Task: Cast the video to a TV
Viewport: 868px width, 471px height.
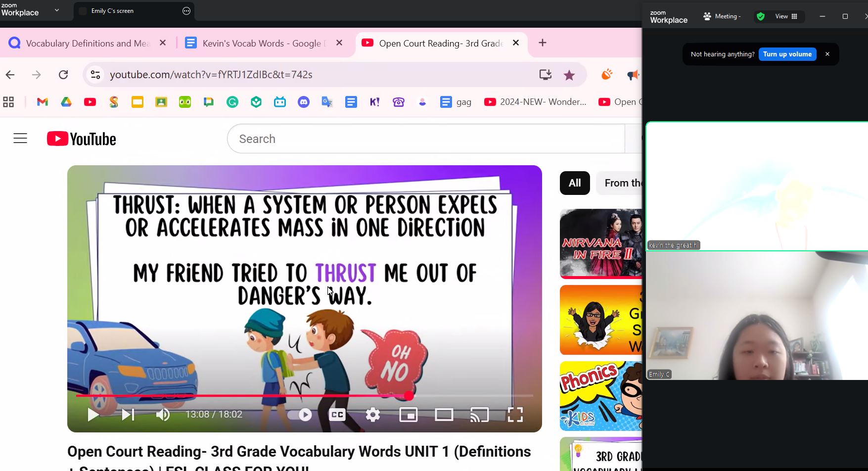Action: point(479,415)
